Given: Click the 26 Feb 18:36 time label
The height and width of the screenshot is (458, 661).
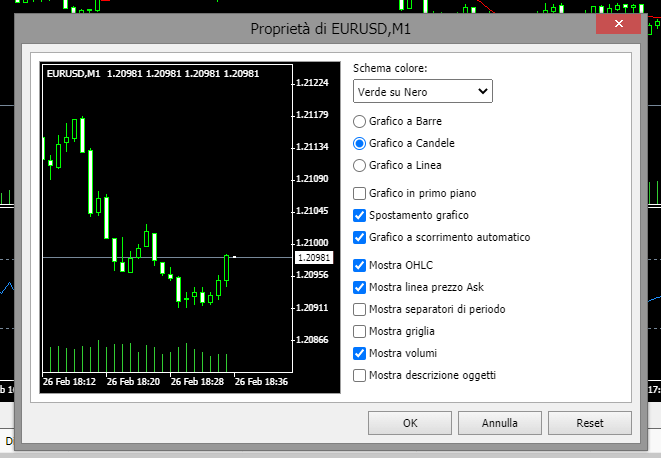Looking at the screenshot, I should pyautogui.click(x=261, y=382).
